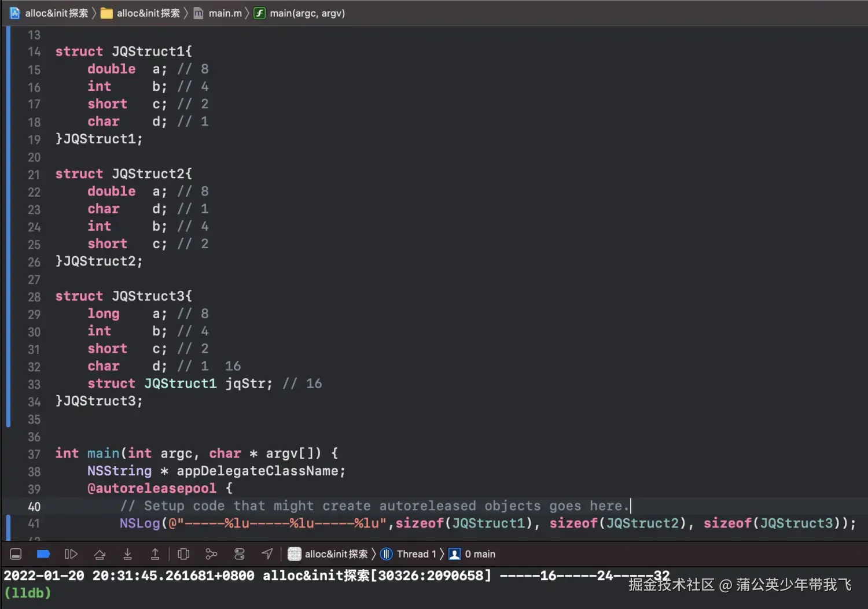Click the Step Out debug icon
The height and width of the screenshot is (609, 868).
pyautogui.click(x=155, y=554)
